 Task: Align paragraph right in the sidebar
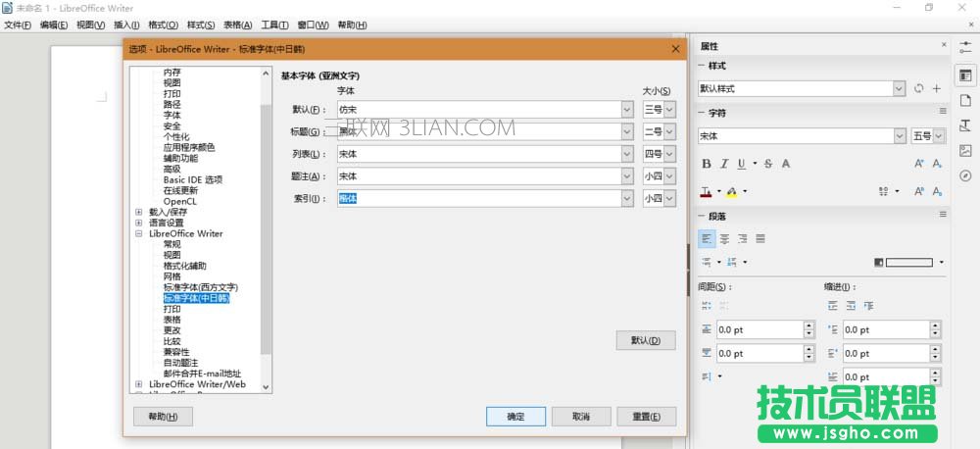point(743,239)
